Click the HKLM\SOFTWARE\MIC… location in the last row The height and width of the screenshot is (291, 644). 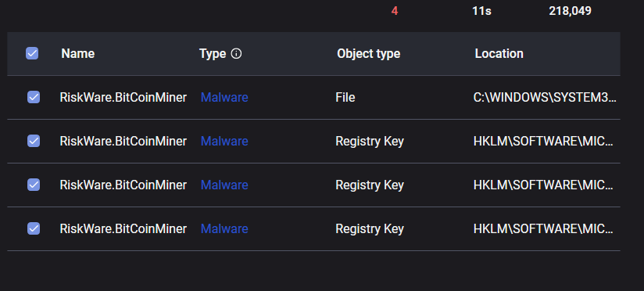pyautogui.click(x=544, y=228)
